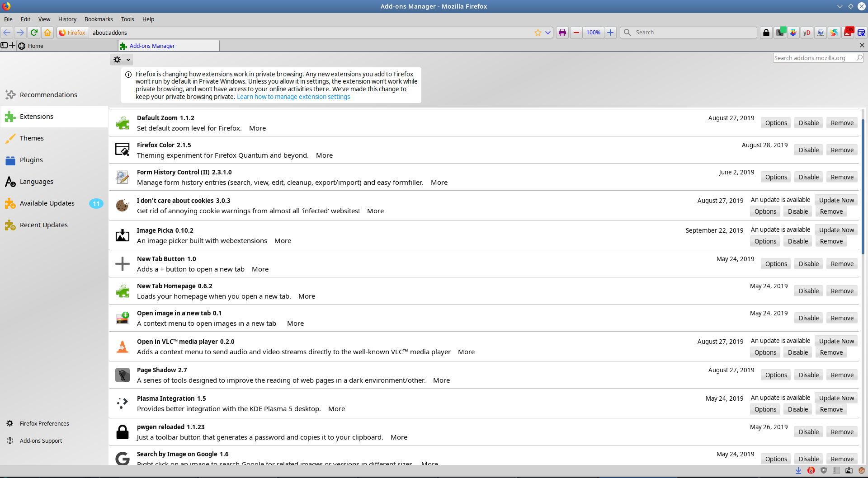The width and height of the screenshot is (868, 478).
Task: Toggle the sidebar panel icon
Action: 4,46
